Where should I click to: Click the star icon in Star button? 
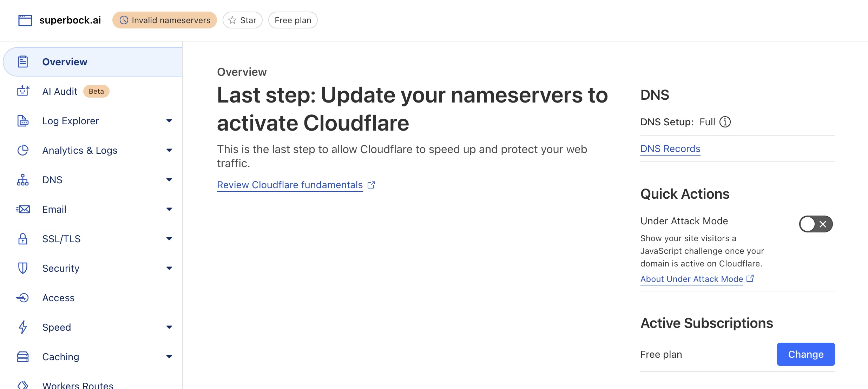click(232, 20)
